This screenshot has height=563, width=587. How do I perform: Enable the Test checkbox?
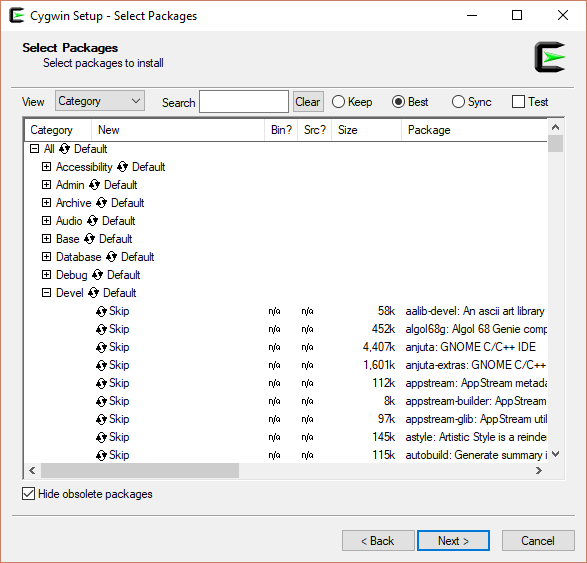pyautogui.click(x=518, y=102)
